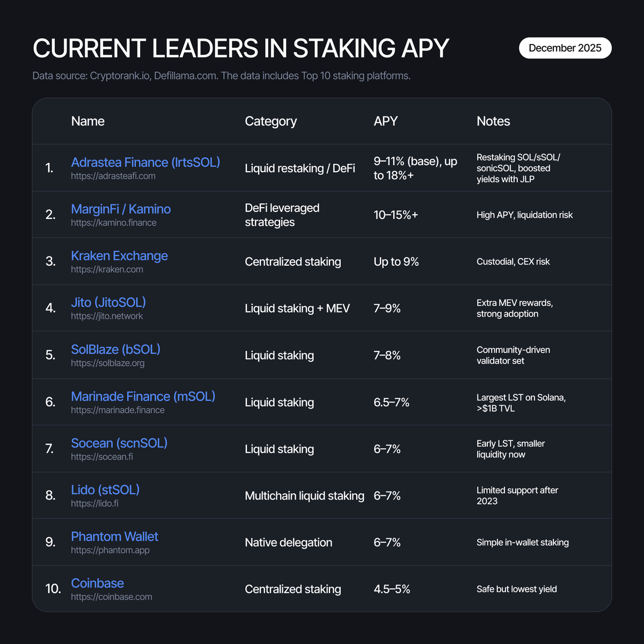Select the 'Native delegation' category cell
The width and height of the screenshot is (644, 644).
pyautogui.click(x=288, y=542)
